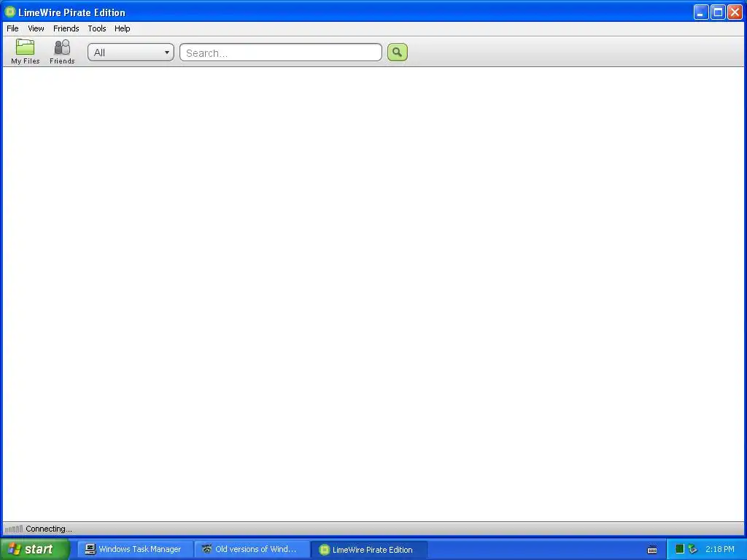747x560 pixels.
Task: Open the Friends menu in the menu bar
Action: 66,28
